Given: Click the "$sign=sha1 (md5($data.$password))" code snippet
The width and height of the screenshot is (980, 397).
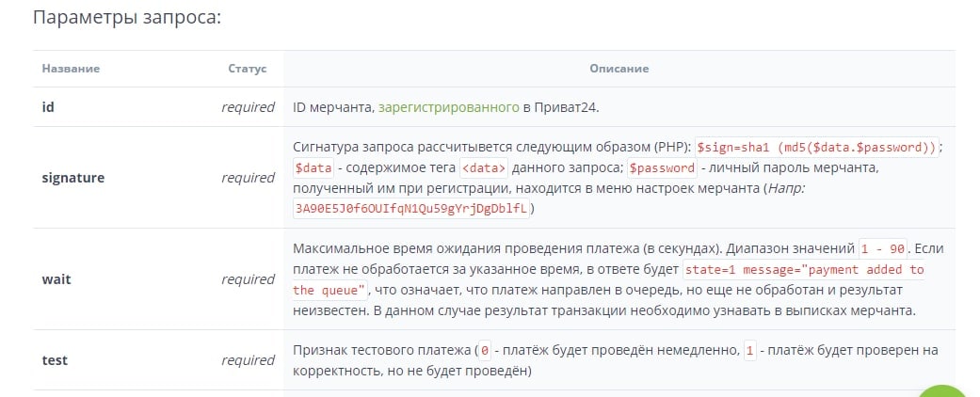Looking at the screenshot, I should (x=817, y=148).
